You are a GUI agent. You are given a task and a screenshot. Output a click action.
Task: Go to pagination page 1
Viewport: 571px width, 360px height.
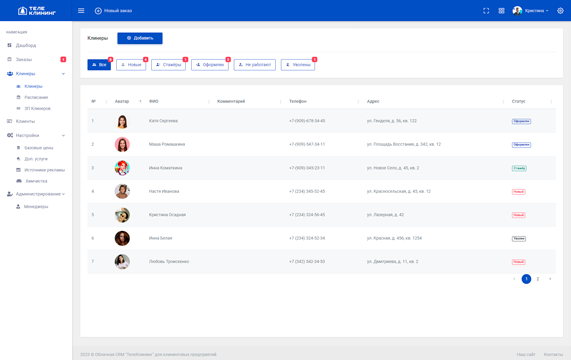click(526, 279)
